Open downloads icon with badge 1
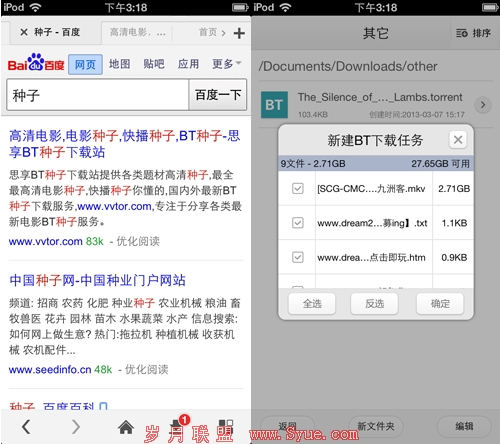The height and width of the screenshot is (444, 500). (x=178, y=425)
